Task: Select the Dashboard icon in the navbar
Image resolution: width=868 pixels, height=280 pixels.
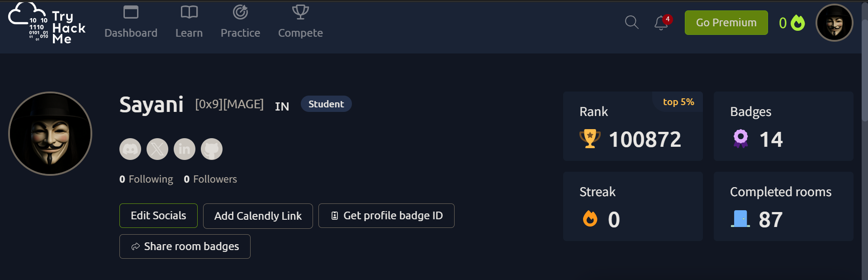Action: (131, 12)
